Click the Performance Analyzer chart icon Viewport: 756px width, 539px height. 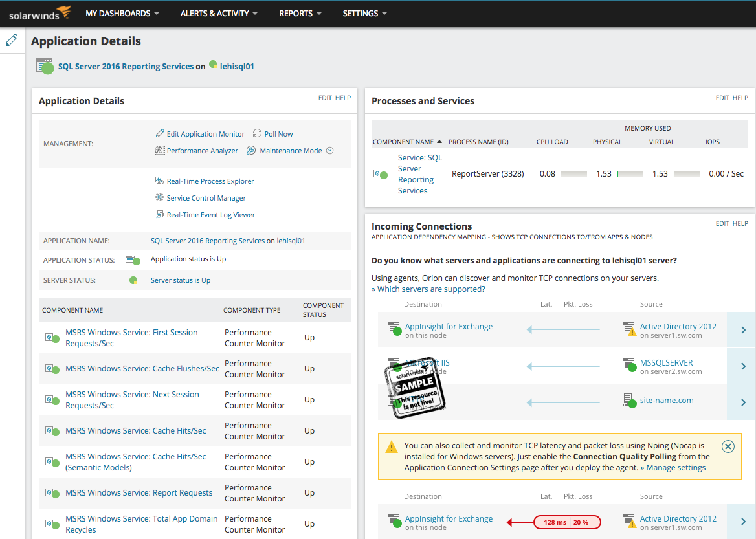coord(160,150)
